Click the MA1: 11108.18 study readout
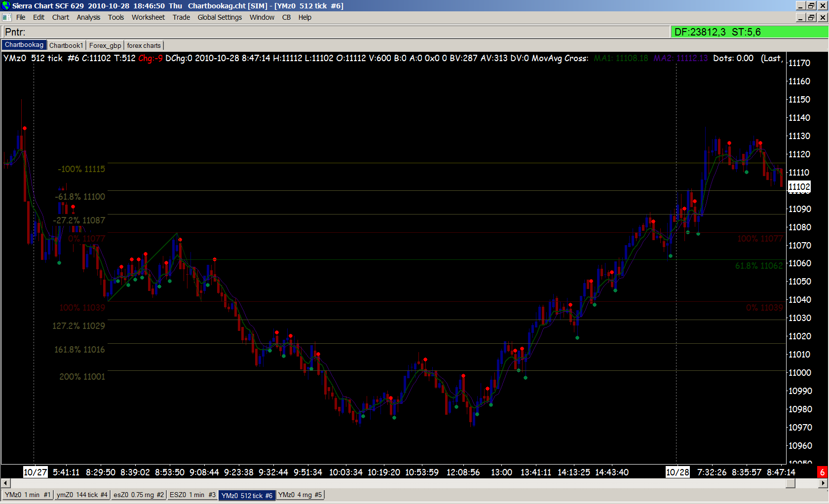 pos(621,58)
